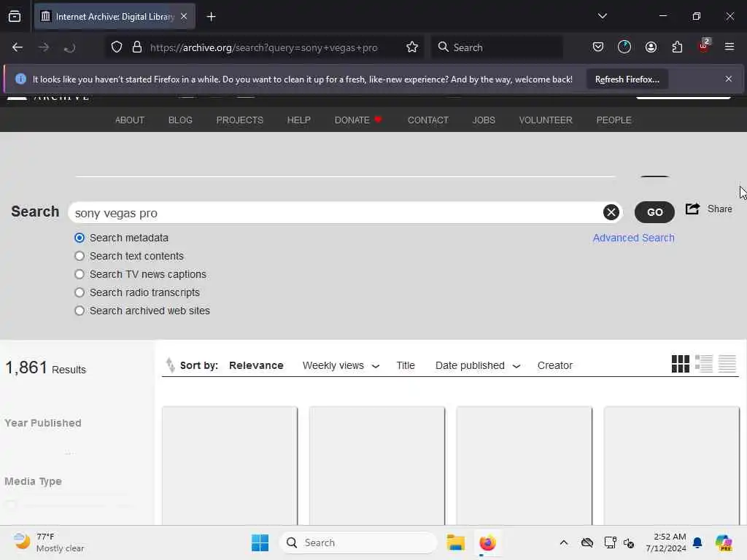Open the Extensions puzzle icon
This screenshot has width=747, height=560.
677,47
